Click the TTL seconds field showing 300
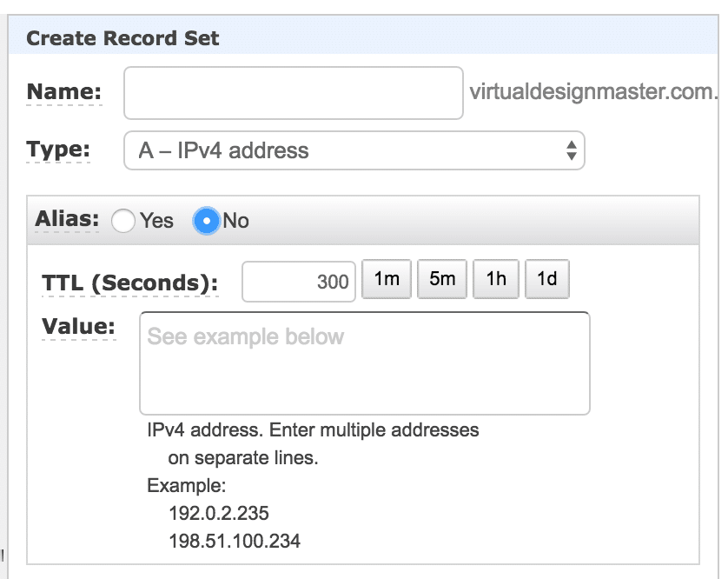 tap(298, 282)
